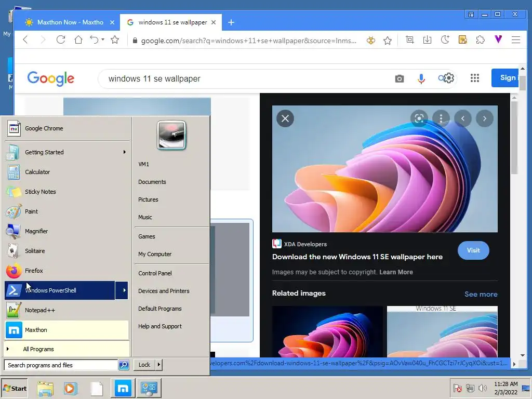Click the favorites star left of address bar
This screenshot has height=399, width=532.
115,40
